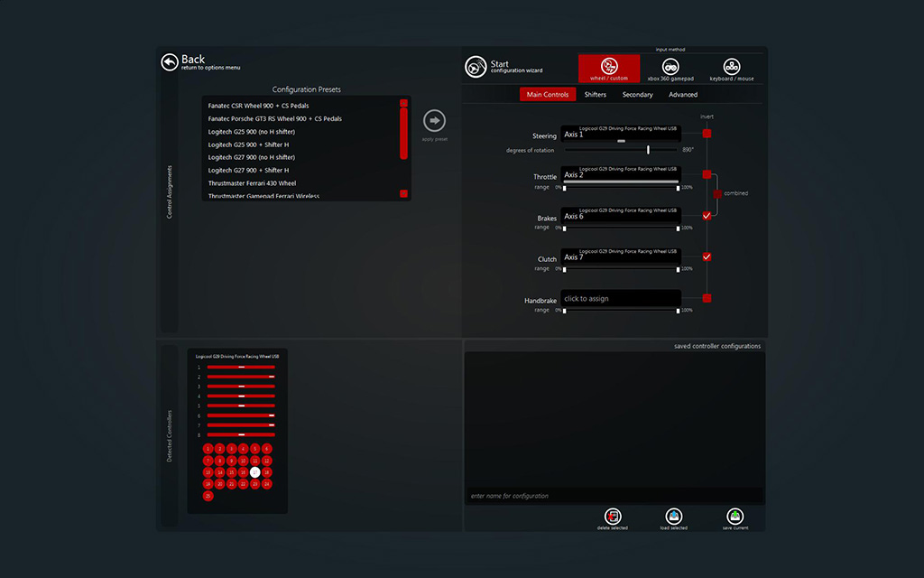924x578 pixels.
Task: Choose the xbox 360 gamepad input method
Action: click(x=670, y=68)
